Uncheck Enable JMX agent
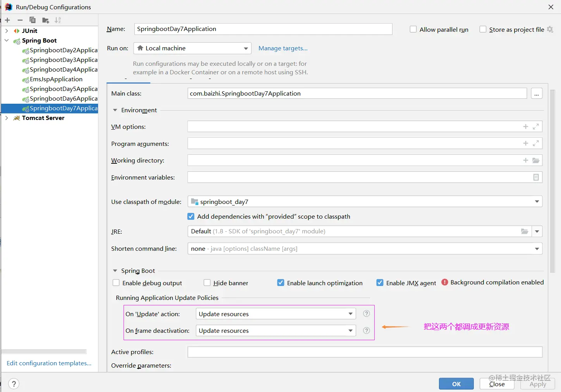 pyautogui.click(x=380, y=283)
